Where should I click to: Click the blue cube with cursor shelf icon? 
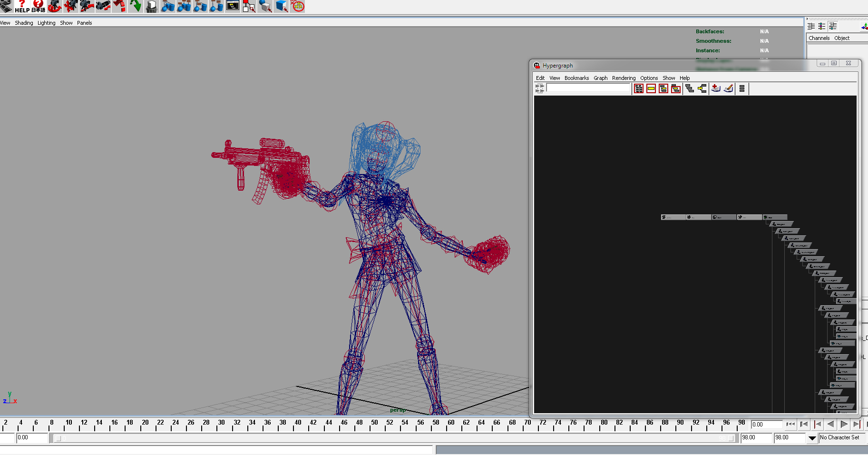(x=281, y=6)
